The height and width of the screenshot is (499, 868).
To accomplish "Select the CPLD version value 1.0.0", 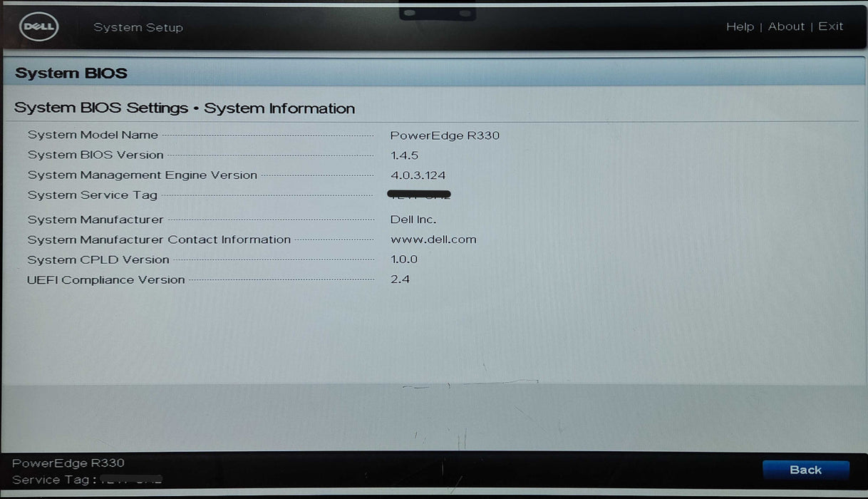I will tap(404, 259).
